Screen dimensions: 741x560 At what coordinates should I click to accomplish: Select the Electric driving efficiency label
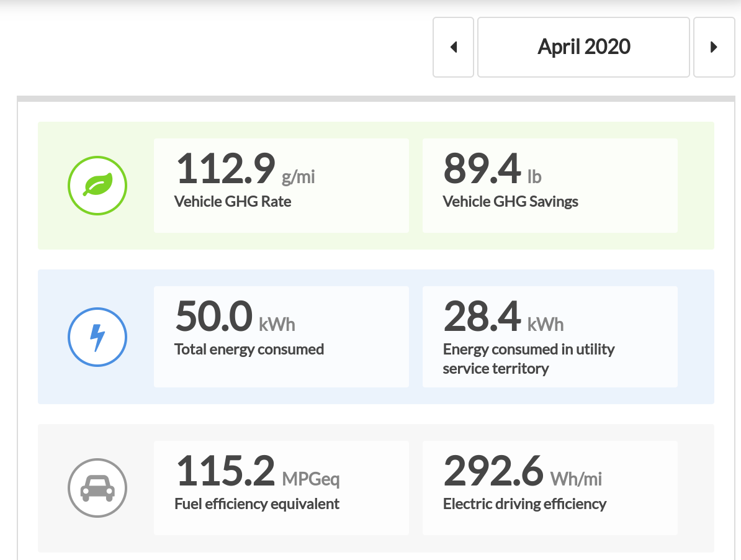pos(524,504)
